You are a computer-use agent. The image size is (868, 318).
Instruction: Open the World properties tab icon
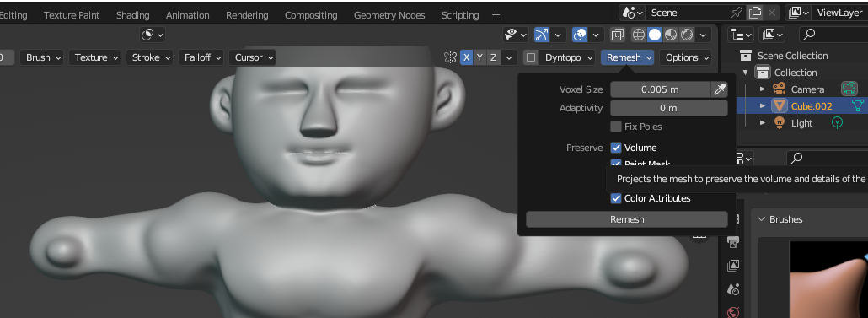(x=733, y=312)
